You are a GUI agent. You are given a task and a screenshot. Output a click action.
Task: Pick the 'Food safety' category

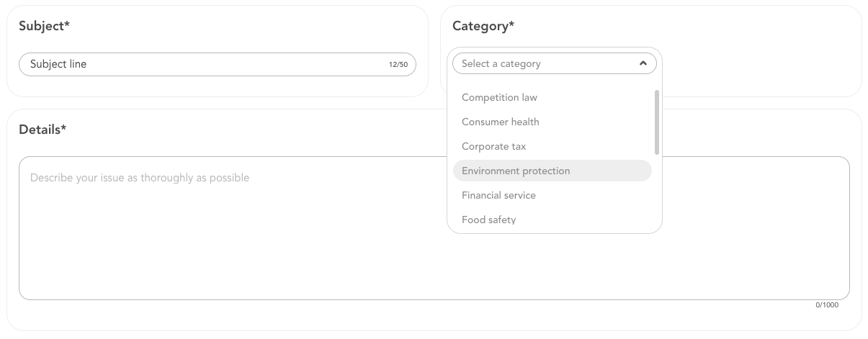[x=488, y=220]
